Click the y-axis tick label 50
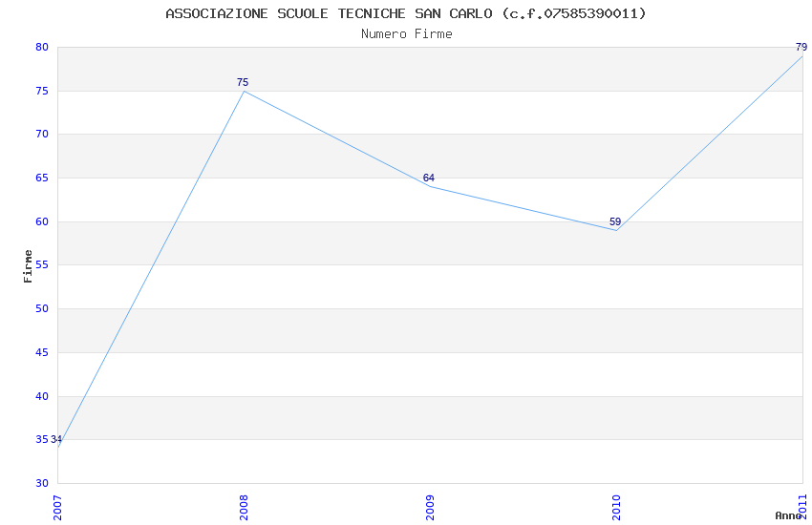 click(x=42, y=308)
